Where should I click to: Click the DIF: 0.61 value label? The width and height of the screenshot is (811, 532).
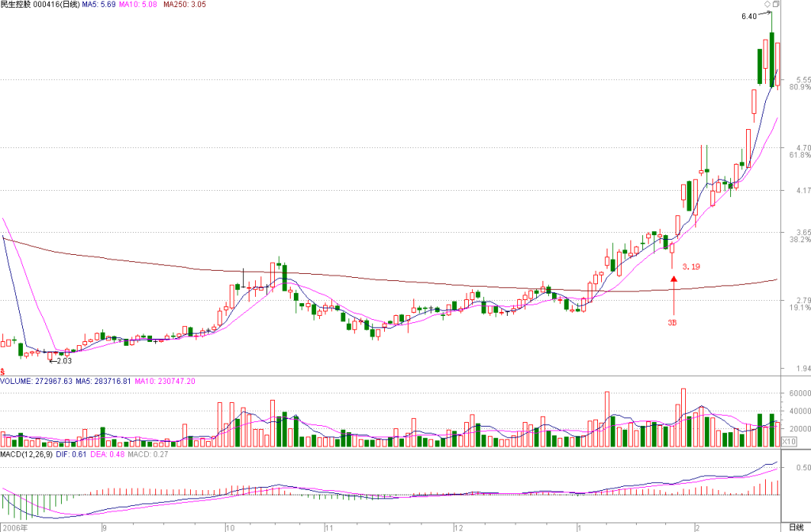[71, 454]
